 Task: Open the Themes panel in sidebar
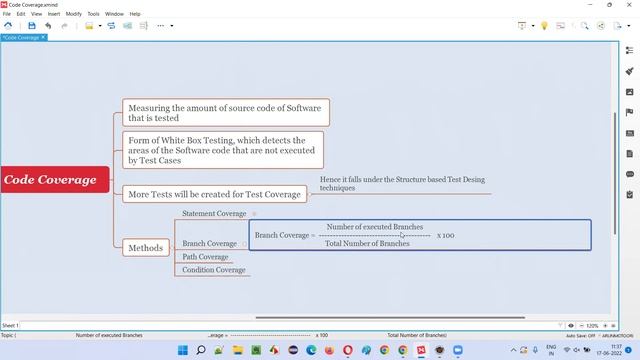tap(629, 133)
